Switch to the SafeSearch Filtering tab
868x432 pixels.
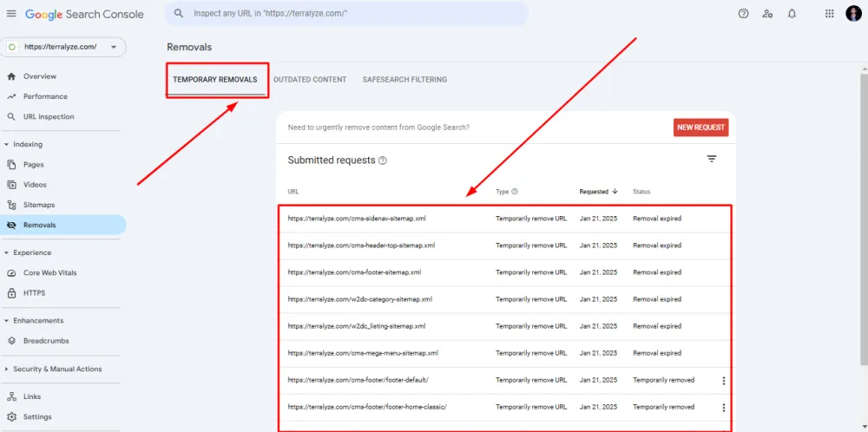(x=404, y=80)
